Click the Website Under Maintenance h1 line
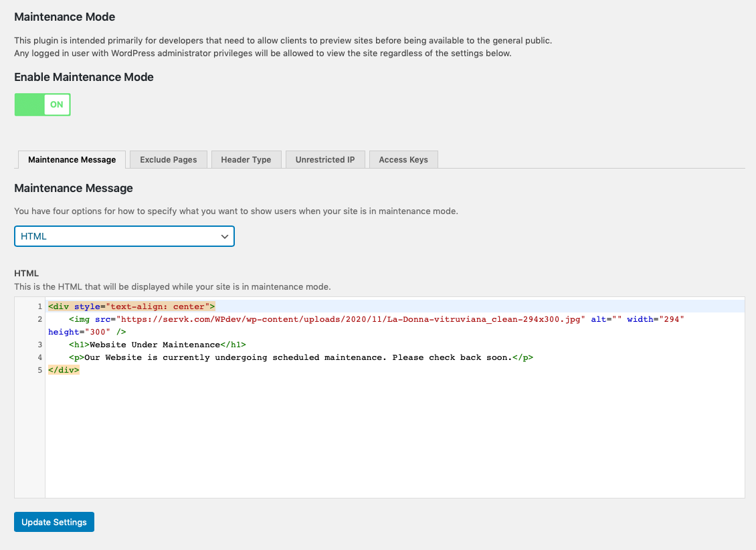 pos(157,345)
